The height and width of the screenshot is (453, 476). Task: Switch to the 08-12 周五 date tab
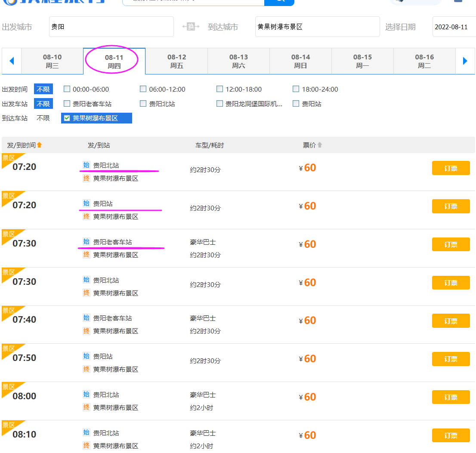pyautogui.click(x=176, y=61)
